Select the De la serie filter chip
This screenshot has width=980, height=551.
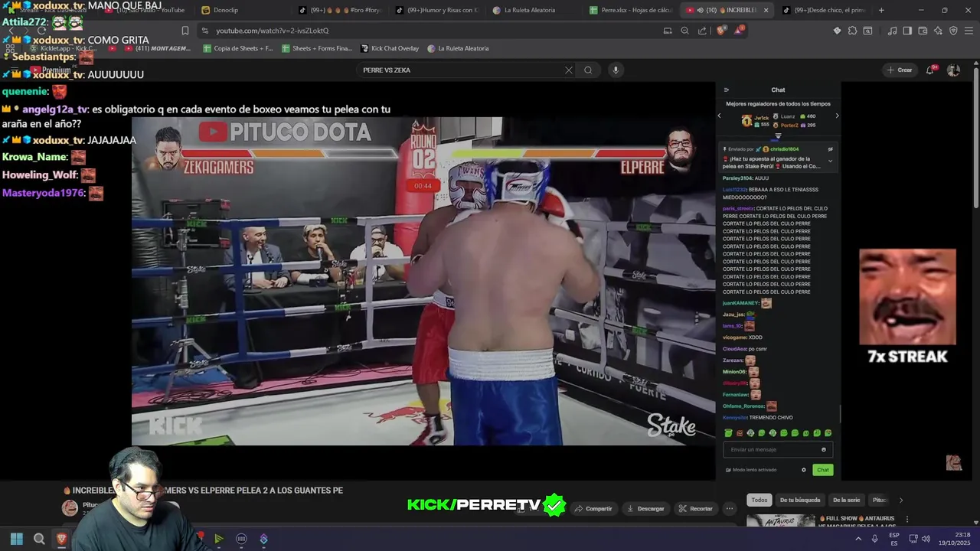[x=846, y=500]
